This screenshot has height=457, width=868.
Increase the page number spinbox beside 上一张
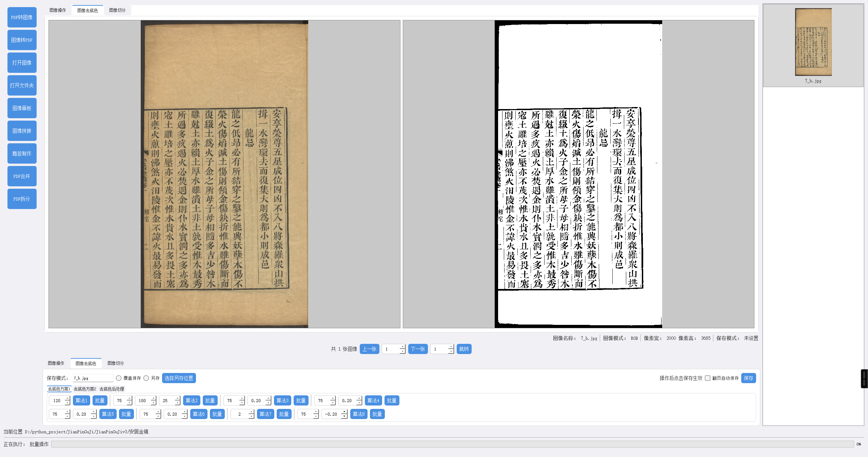[402, 347]
